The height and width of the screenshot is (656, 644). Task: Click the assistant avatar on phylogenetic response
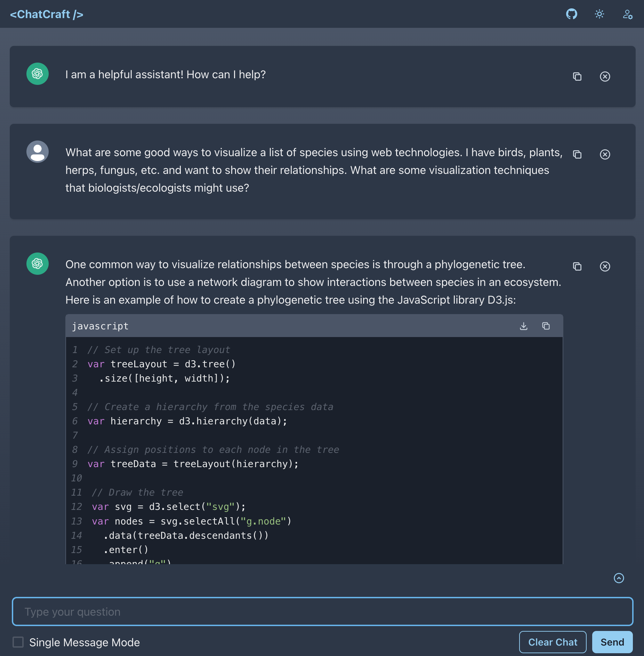pos(38,264)
